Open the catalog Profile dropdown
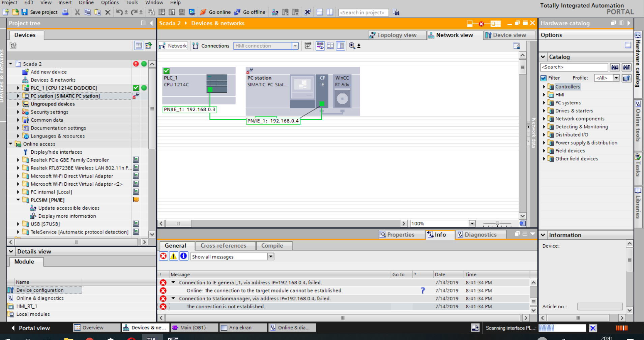 (x=616, y=78)
